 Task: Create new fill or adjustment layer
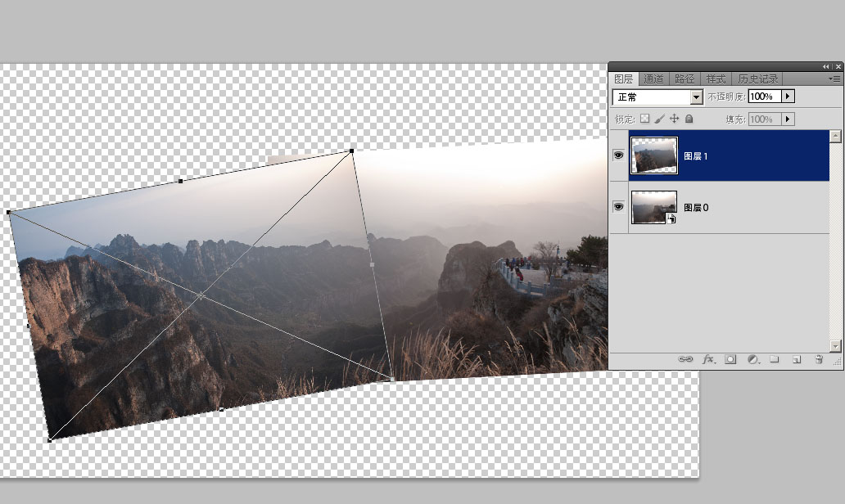click(x=752, y=359)
